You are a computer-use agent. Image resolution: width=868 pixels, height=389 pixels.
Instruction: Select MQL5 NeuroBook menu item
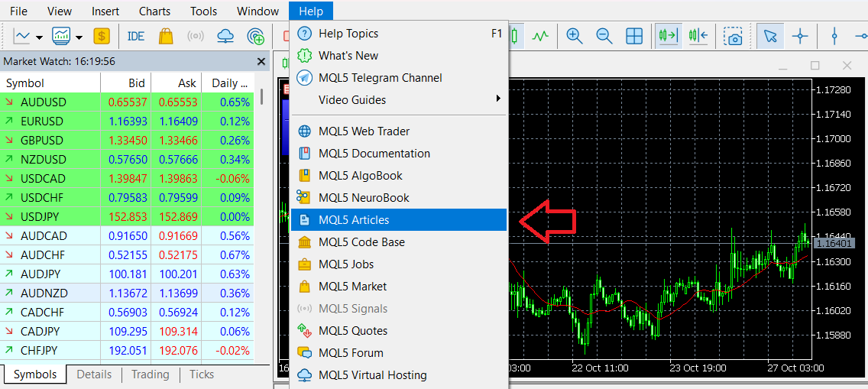click(x=399, y=198)
